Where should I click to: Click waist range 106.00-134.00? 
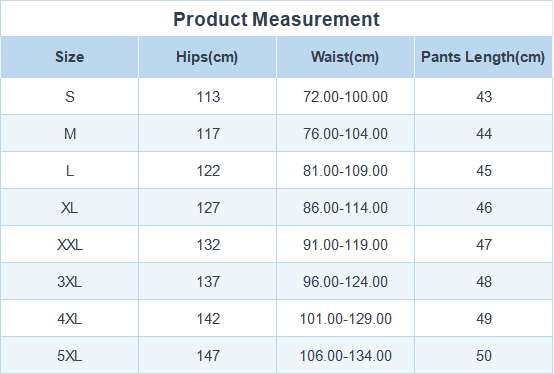pos(346,356)
